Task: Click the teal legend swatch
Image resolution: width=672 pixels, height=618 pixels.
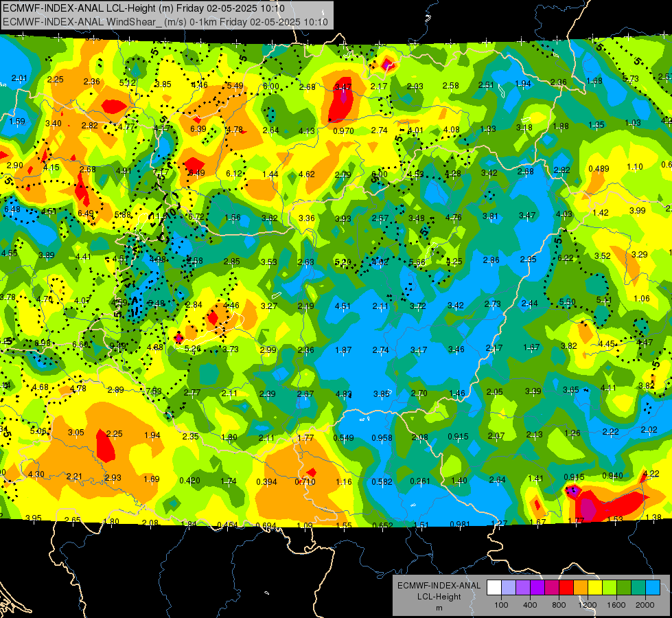Action: (x=638, y=588)
